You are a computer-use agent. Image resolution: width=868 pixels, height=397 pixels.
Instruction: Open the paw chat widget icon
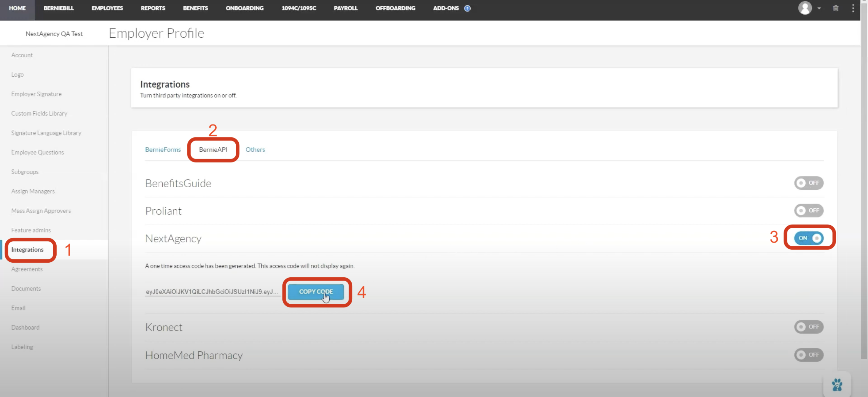[x=837, y=385]
